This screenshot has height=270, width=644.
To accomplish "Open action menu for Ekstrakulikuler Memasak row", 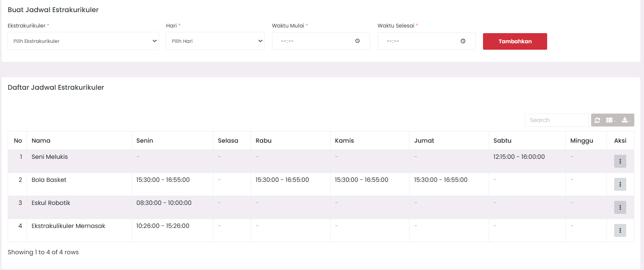I will click(x=620, y=230).
